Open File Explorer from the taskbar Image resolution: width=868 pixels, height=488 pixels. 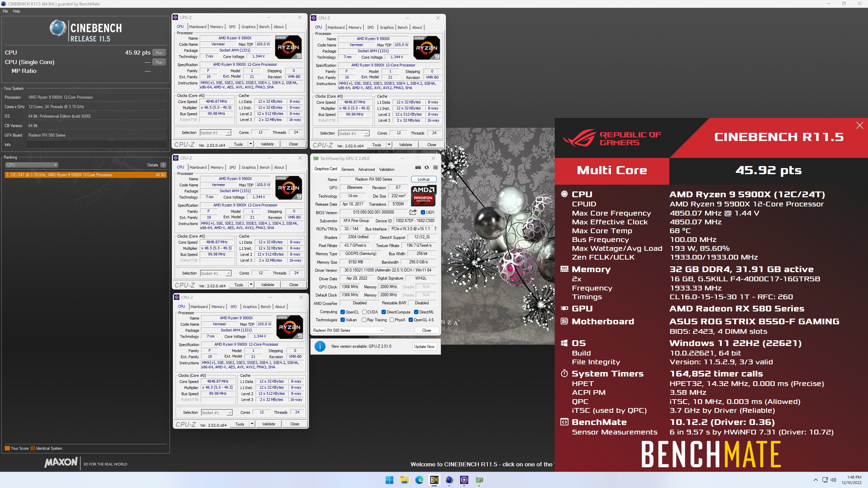point(404,480)
